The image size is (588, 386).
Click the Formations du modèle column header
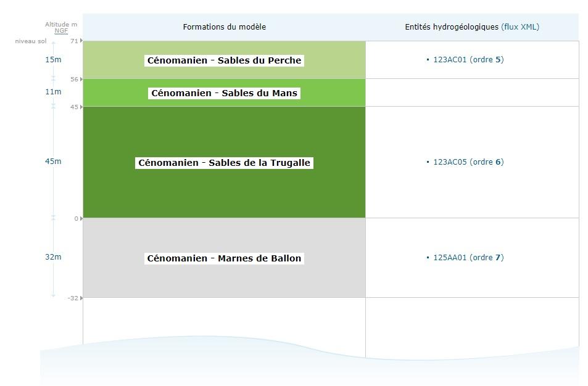[x=224, y=27]
